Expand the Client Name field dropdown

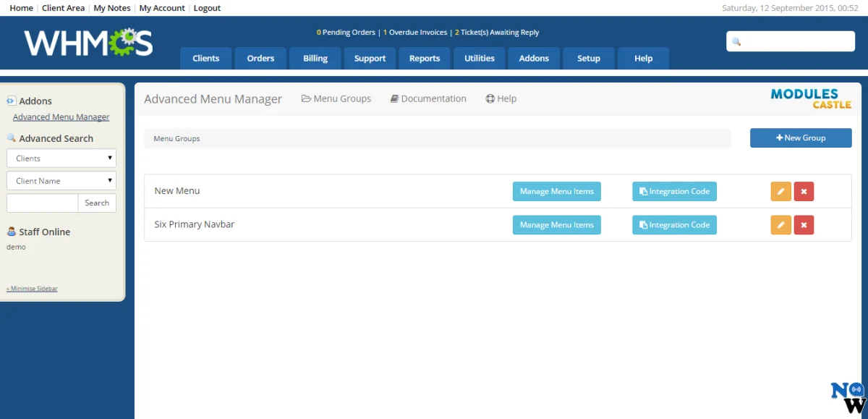(61, 180)
